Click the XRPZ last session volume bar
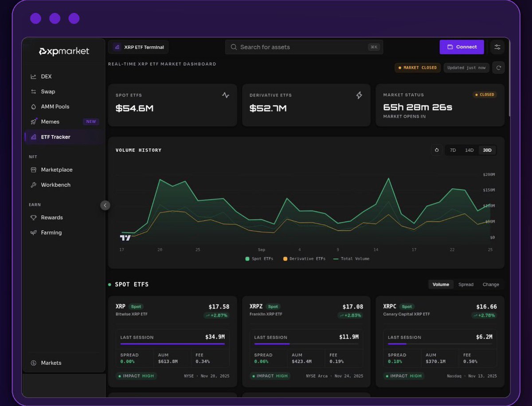This screenshot has width=532, height=406. tap(306, 343)
